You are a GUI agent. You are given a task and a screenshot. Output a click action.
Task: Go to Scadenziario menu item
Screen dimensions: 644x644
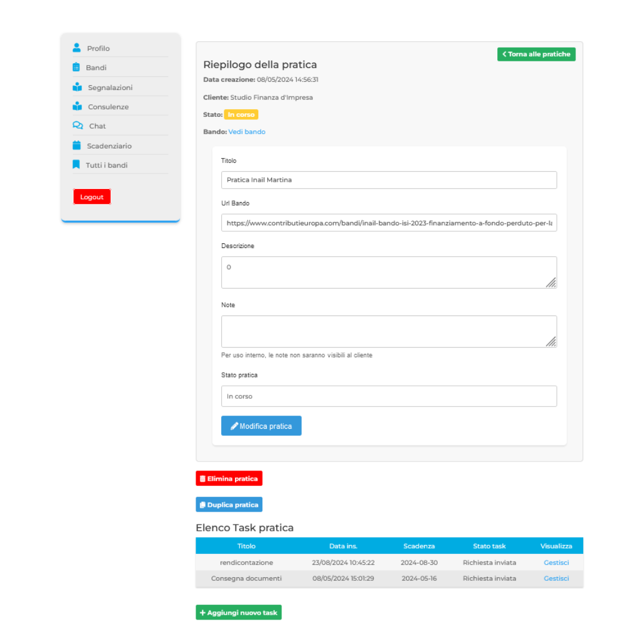point(109,146)
